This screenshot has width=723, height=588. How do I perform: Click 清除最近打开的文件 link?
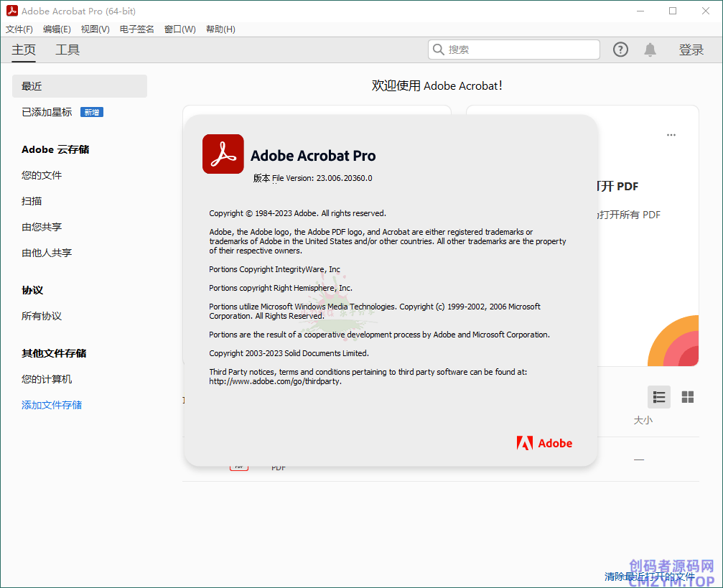point(649,576)
